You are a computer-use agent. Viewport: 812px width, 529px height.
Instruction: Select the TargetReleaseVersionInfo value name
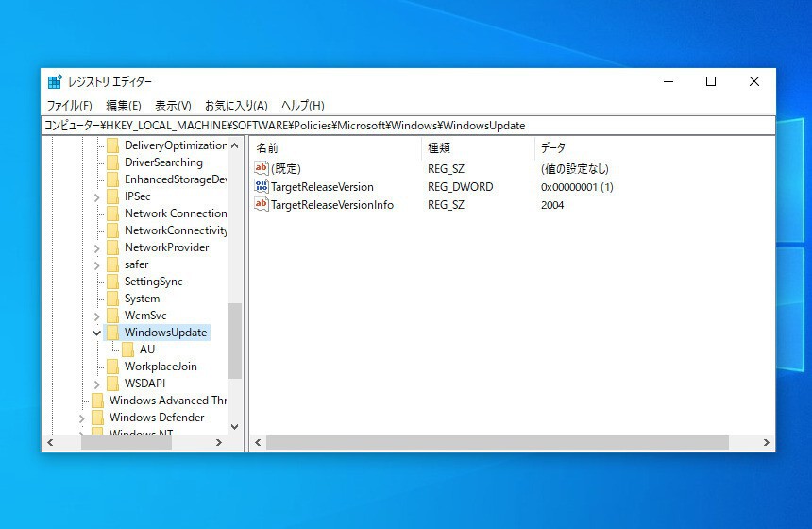[332, 205]
